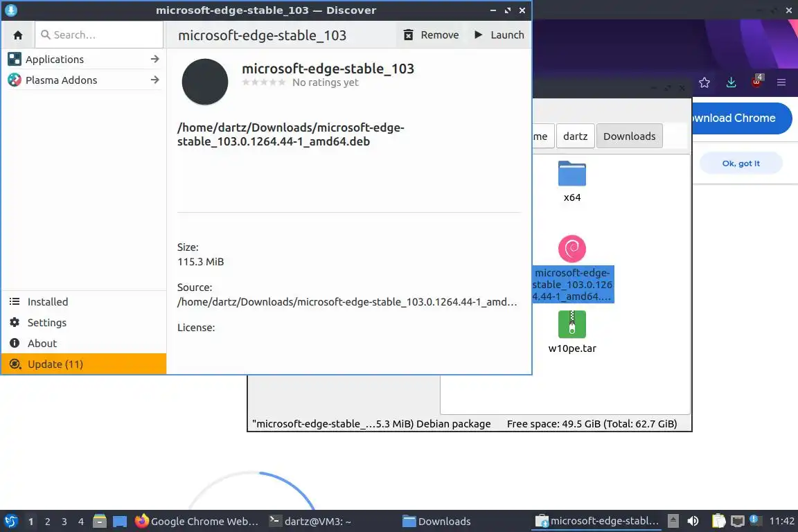
Task: Bookmark page with star icon in Firefox
Action: pyautogui.click(x=704, y=82)
